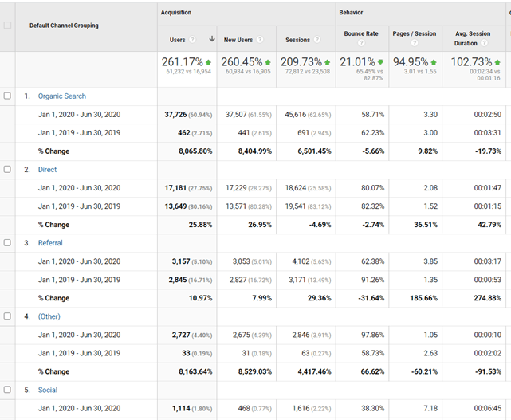Screen dimensions: 511x420
Task: Click the sort arrow in Users column
Action: coord(211,39)
